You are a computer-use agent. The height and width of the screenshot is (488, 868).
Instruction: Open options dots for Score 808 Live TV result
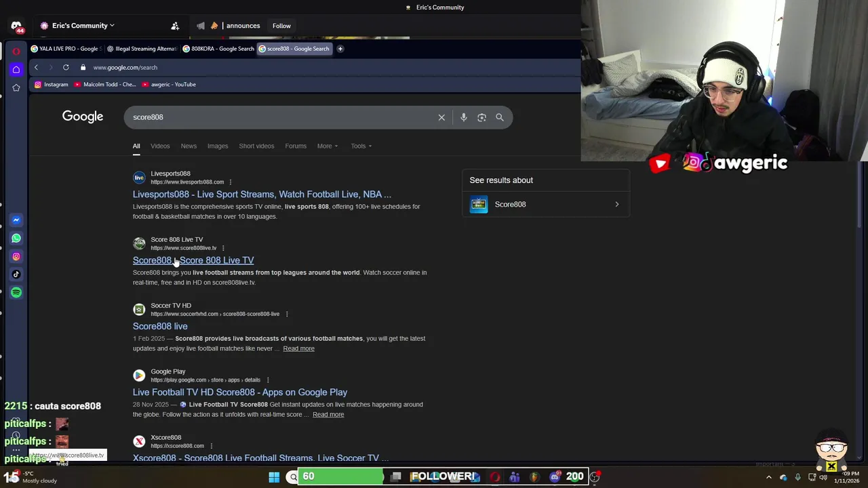click(223, 248)
